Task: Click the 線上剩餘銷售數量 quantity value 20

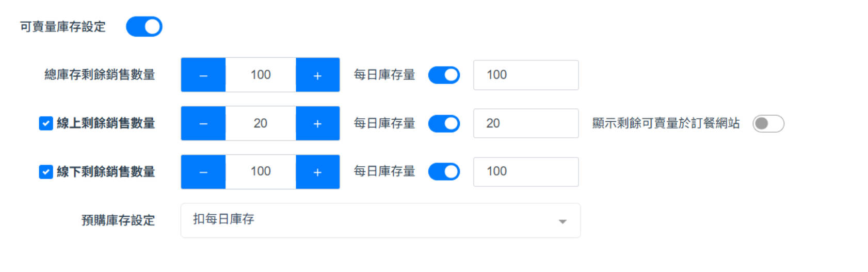Action: coord(261,124)
